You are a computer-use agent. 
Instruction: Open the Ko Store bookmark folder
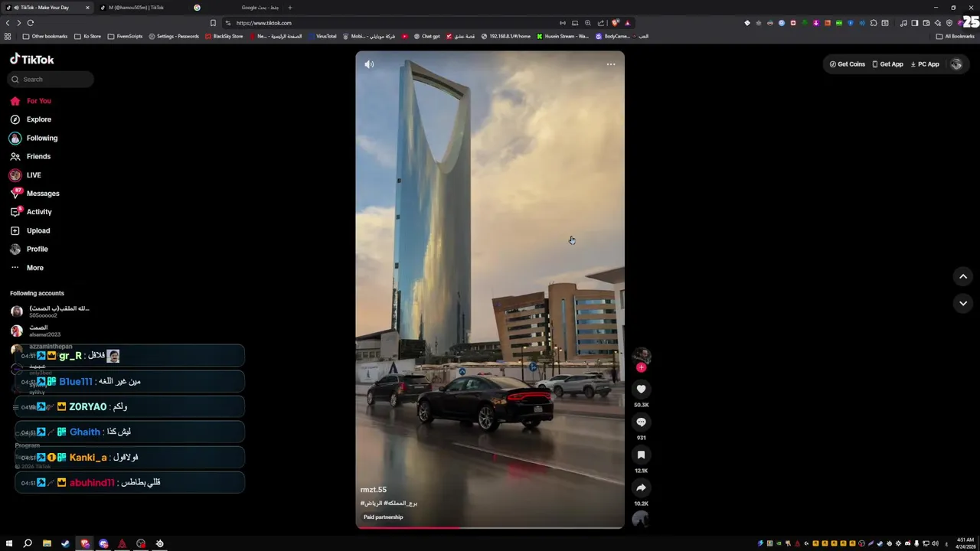pyautogui.click(x=88, y=36)
